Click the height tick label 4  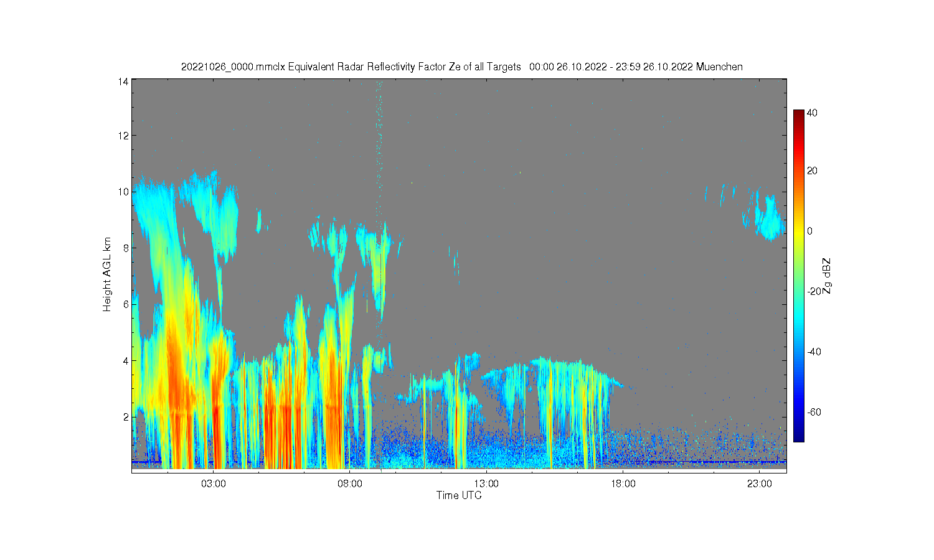[126, 360]
